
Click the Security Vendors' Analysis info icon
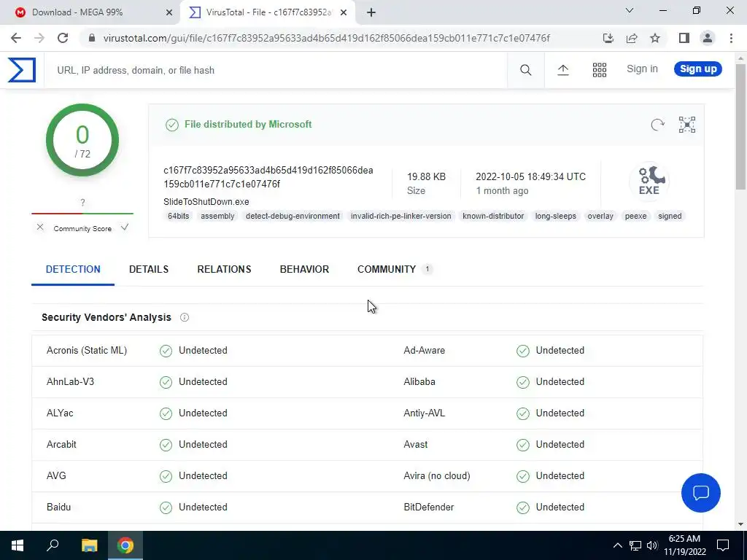coord(185,318)
